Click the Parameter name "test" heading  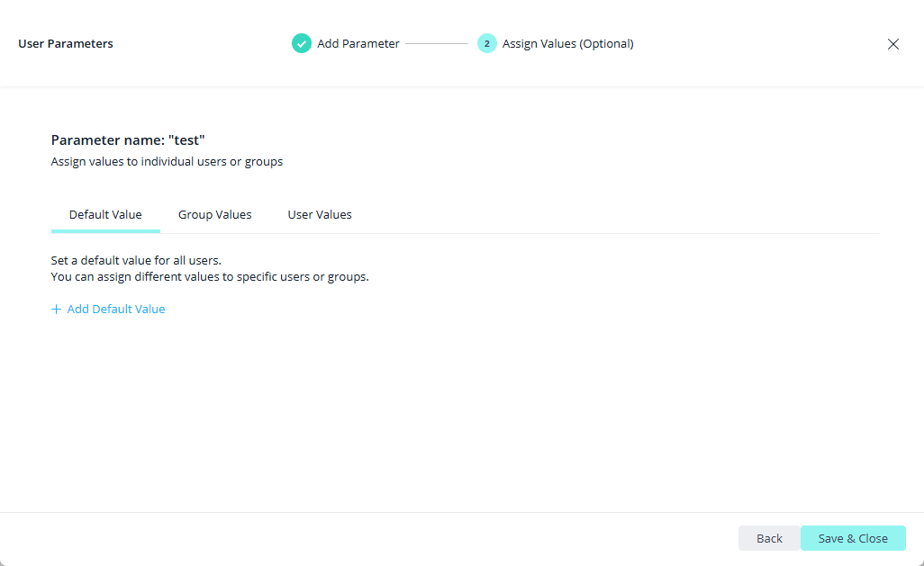click(128, 140)
